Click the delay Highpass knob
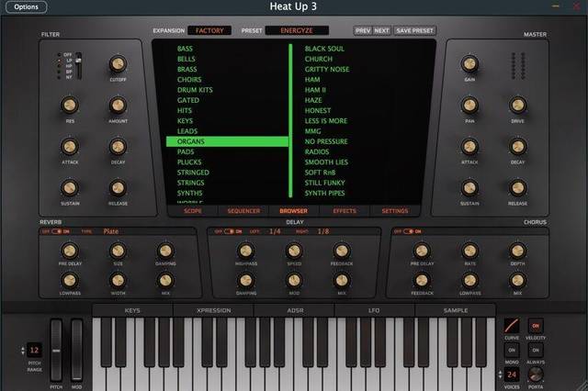Image resolution: width=588 pixels, height=391 pixels. click(246, 251)
